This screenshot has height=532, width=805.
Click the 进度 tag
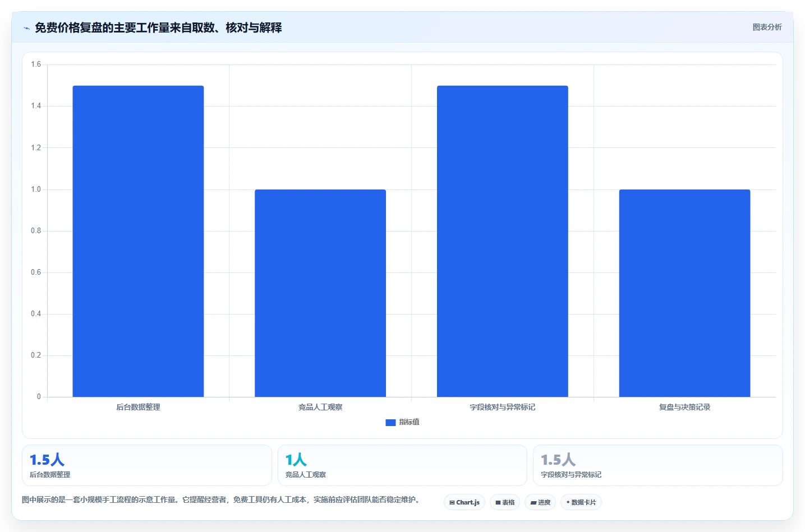[x=540, y=502]
